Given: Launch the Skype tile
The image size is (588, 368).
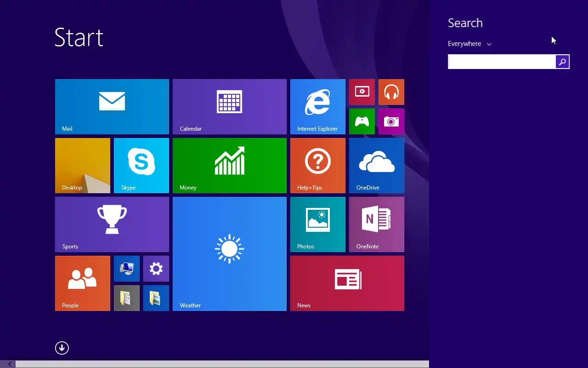Looking at the screenshot, I should [141, 166].
